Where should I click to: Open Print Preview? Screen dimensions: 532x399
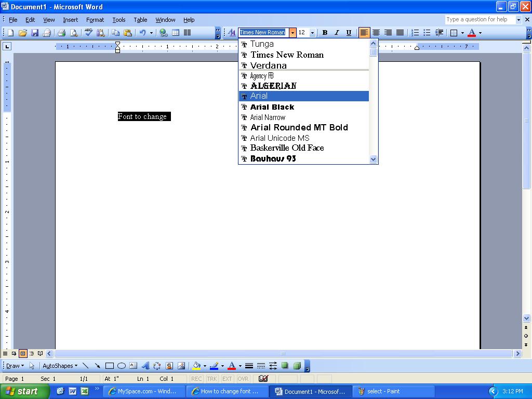tap(74, 33)
